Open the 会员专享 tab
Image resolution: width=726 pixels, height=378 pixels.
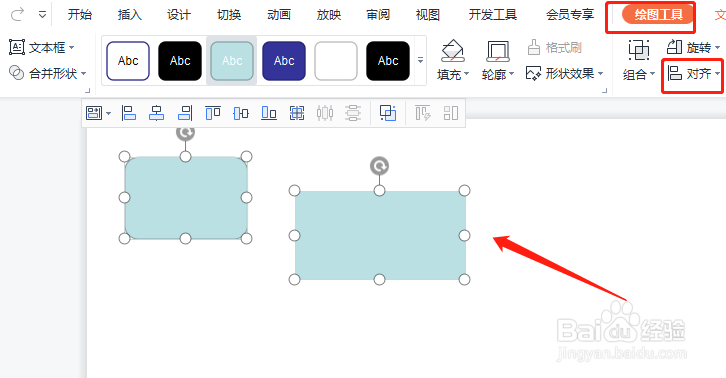tap(570, 15)
